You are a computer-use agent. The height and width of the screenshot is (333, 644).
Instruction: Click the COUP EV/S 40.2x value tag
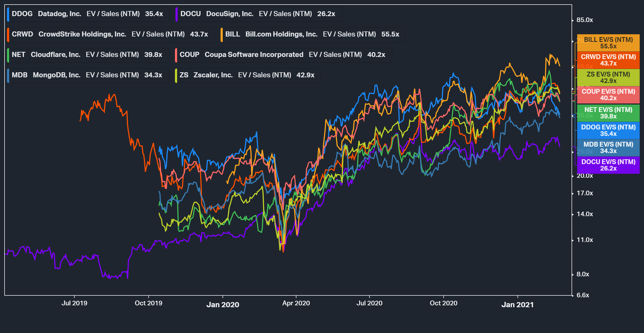608,95
